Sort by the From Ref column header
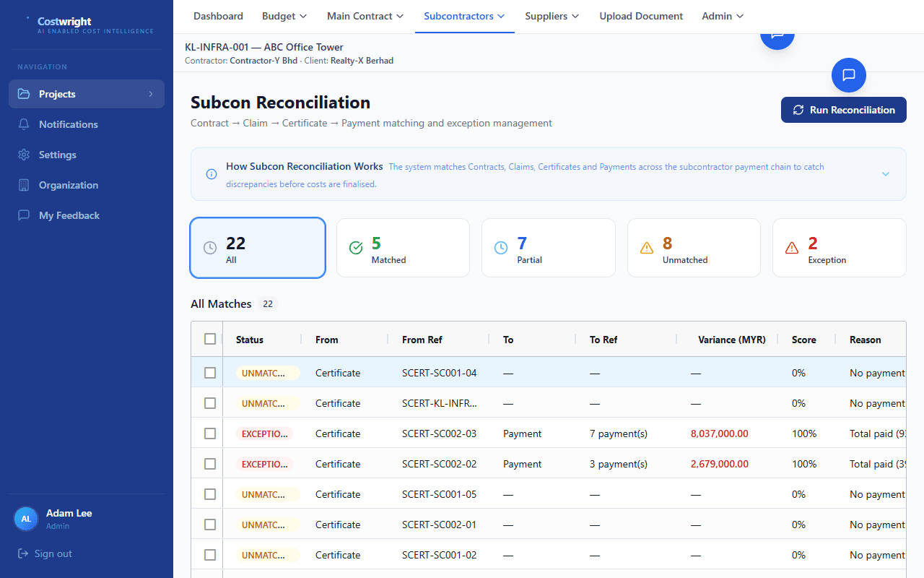 click(x=422, y=340)
